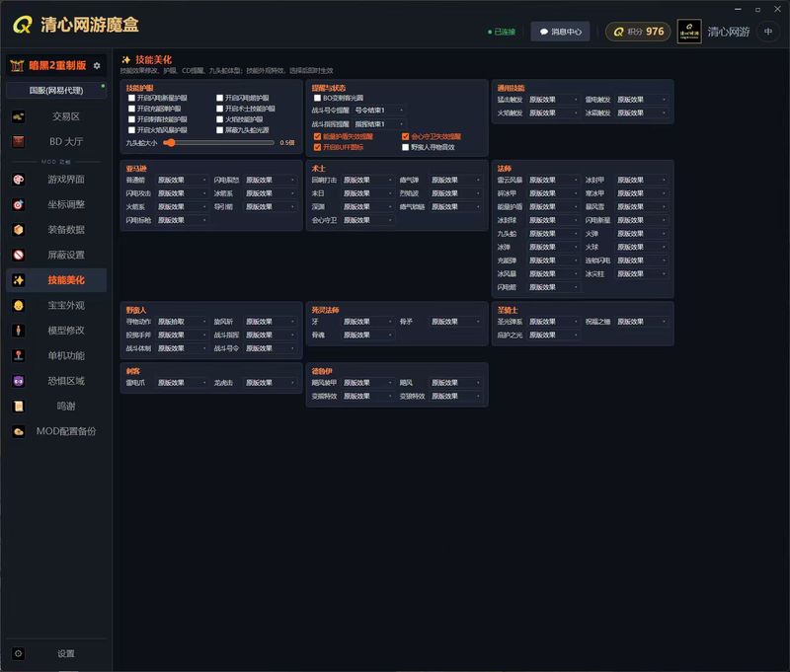Click the 消息中心 button

560,32
